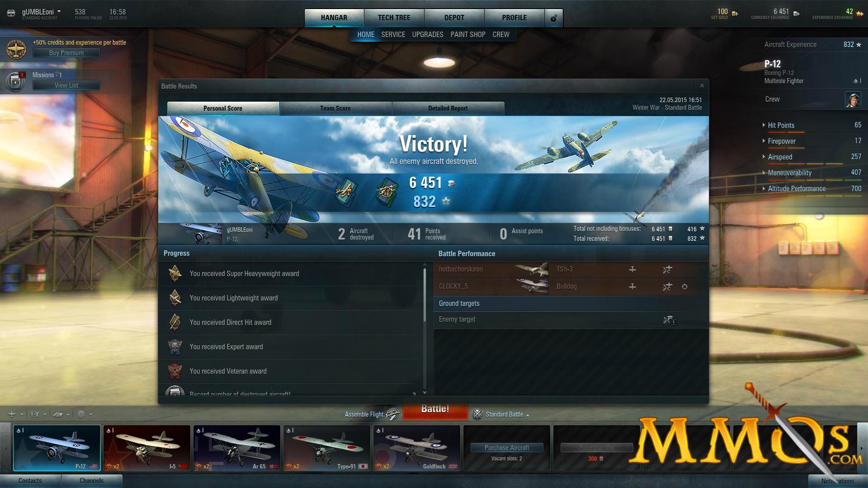This screenshot has height=488, width=868.
Task: Click the Expert award badge icon
Action: pyautogui.click(x=175, y=347)
